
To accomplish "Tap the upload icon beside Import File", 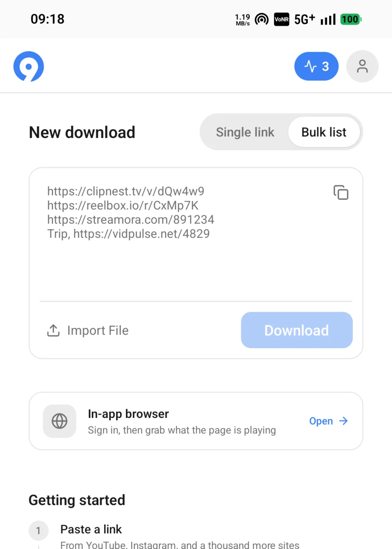I will click(x=53, y=330).
